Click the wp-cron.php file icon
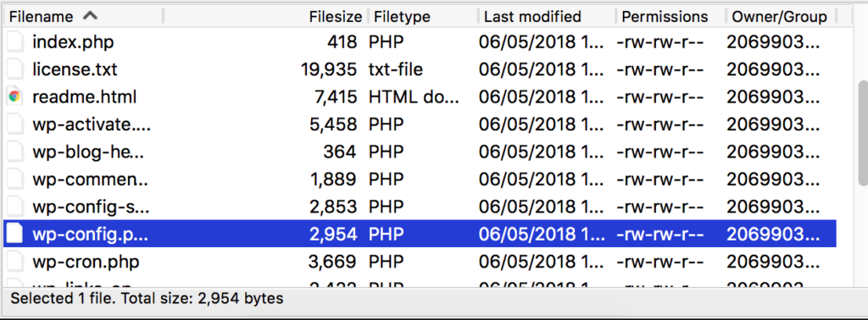This screenshot has width=868, height=320. (15, 262)
